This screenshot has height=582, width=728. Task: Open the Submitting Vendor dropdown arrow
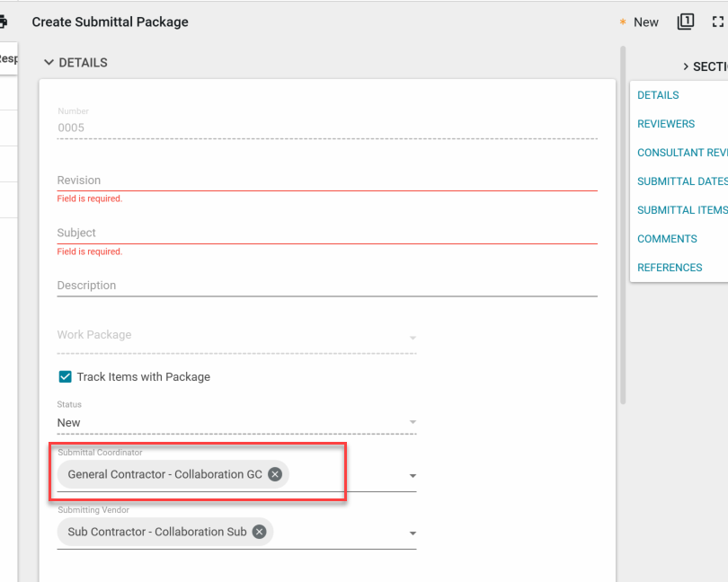(413, 533)
